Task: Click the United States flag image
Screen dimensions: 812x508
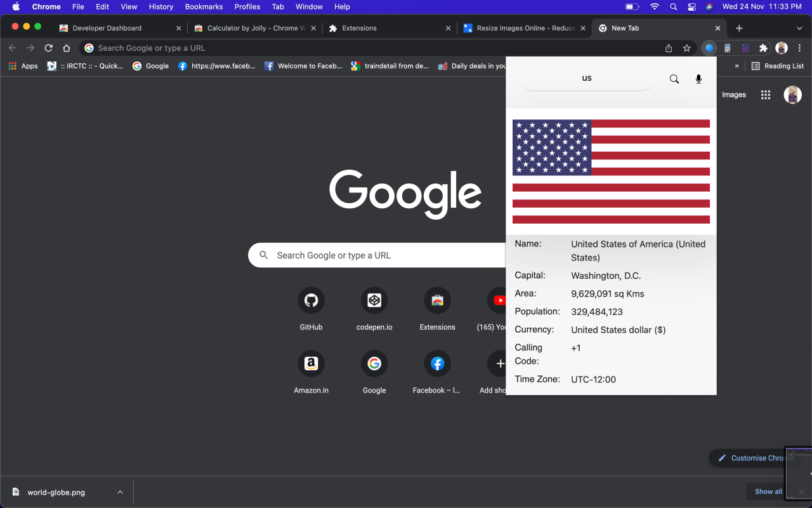Action: [x=611, y=171]
